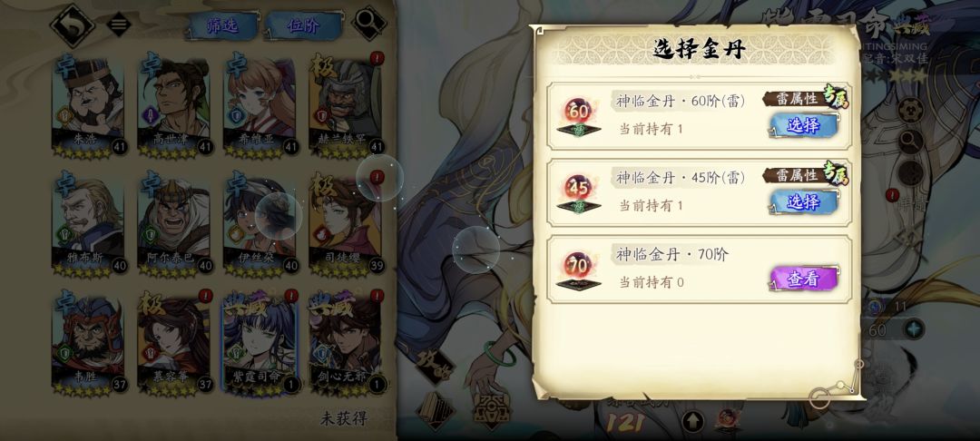Select hero card 司徒缨

[x=346, y=225]
